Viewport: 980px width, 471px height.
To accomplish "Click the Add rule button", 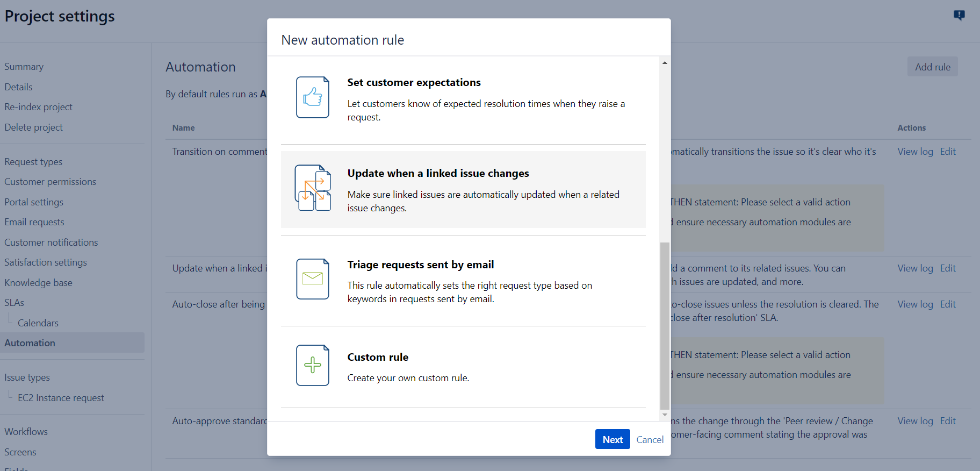I will click(933, 67).
